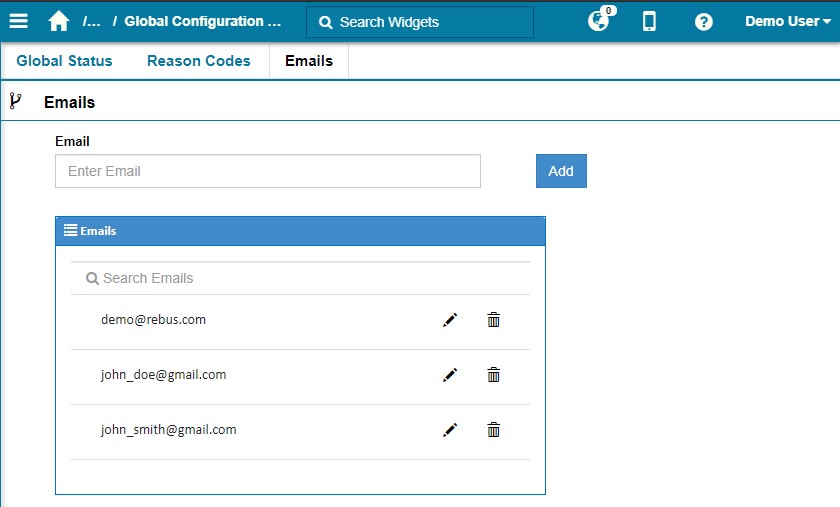Delete demo@rebus.com with trash icon
The height and width of the screenshot is (507, 840).
tap(493, 320)
